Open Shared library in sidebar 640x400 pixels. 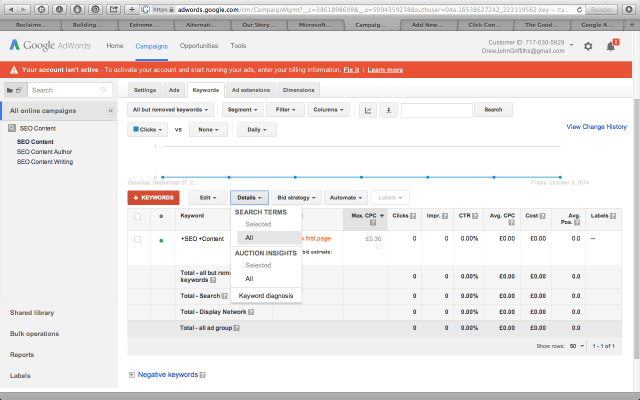(32, 313)
